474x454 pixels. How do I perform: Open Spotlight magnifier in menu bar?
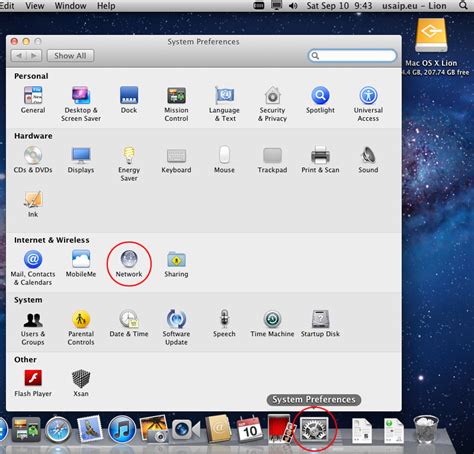[463, 6]
